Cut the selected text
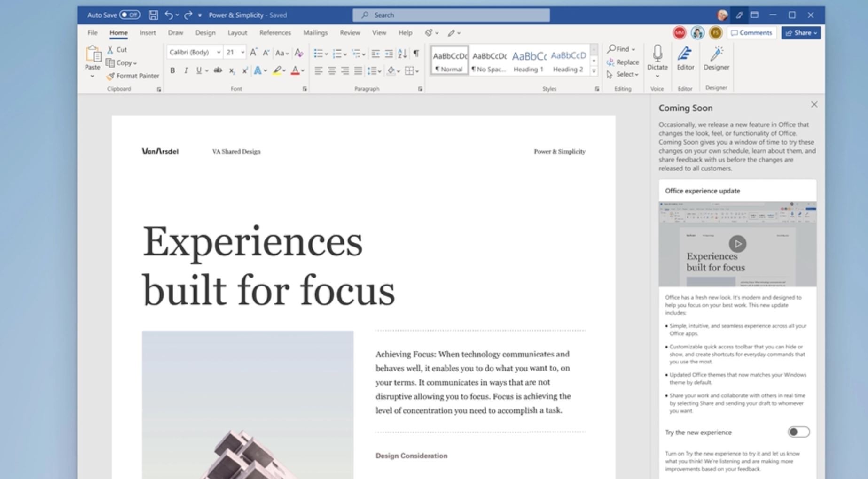Screen dimensions: 868x479 pyautogui.click(x=117, y=49)
